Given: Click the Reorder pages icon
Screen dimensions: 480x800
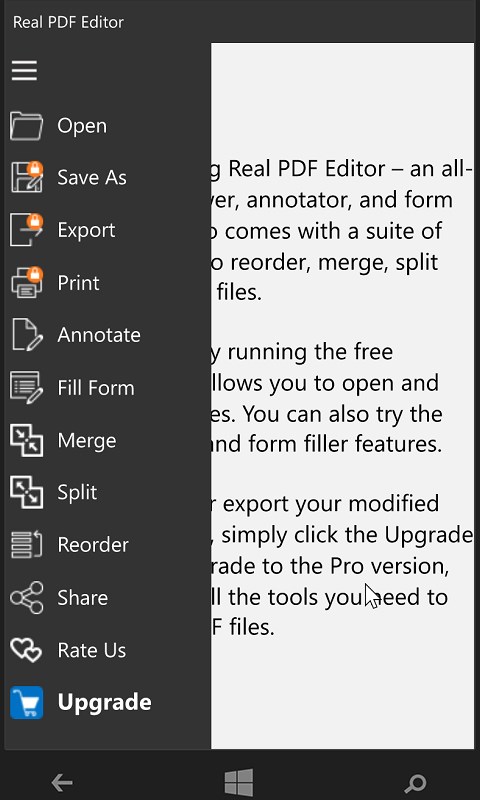Looking at the screenshot, I should pos(27,545).
